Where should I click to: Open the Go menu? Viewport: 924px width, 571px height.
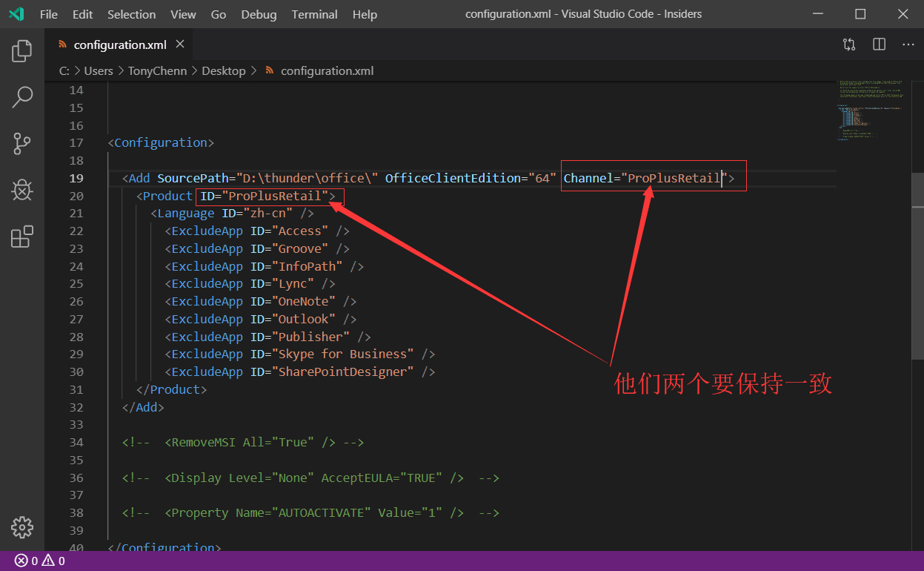pos(219,14)
